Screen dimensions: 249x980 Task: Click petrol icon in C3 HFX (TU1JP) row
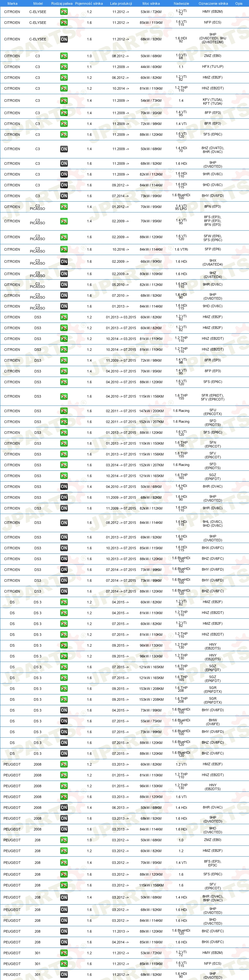(x=64, y=66)
